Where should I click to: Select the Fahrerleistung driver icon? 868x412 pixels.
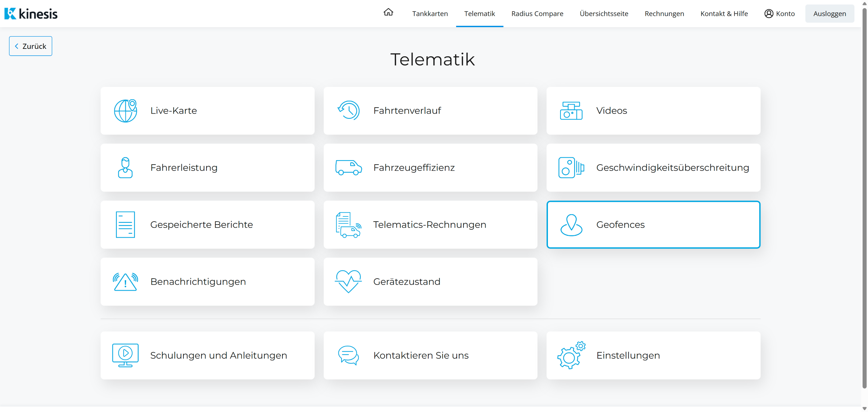tap(125, 168)
